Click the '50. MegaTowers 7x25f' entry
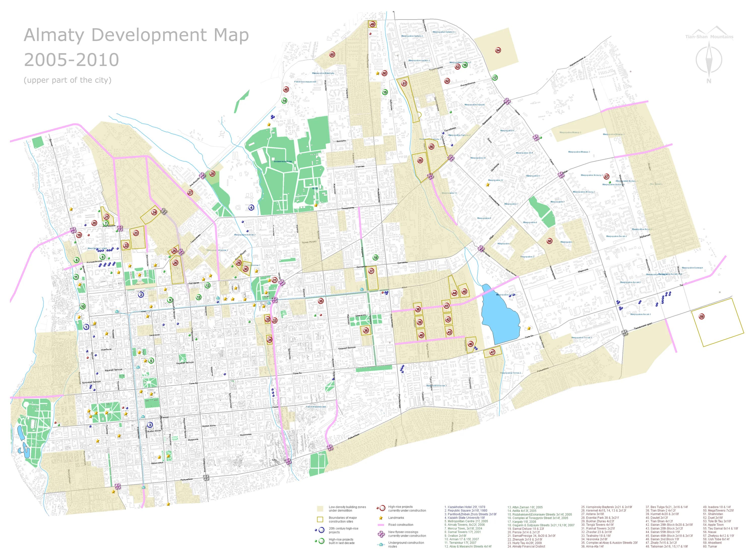 tap(718, 511)
